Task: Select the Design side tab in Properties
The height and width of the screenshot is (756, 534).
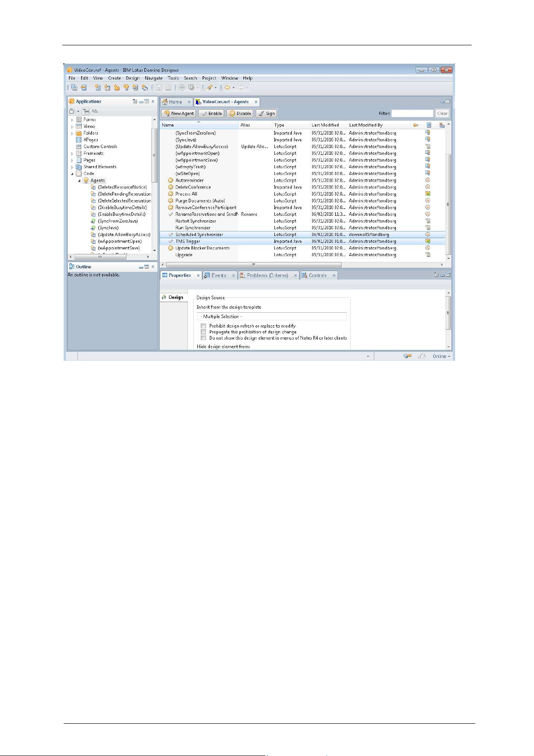Action: coord(173,297)
